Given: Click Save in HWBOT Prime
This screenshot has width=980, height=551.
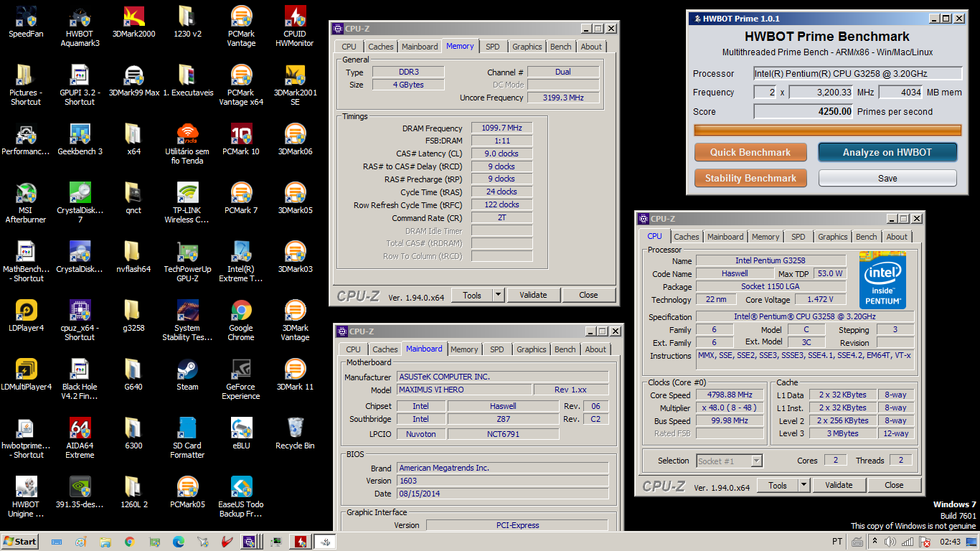Looking at the screenshot, I should (887, 178).
